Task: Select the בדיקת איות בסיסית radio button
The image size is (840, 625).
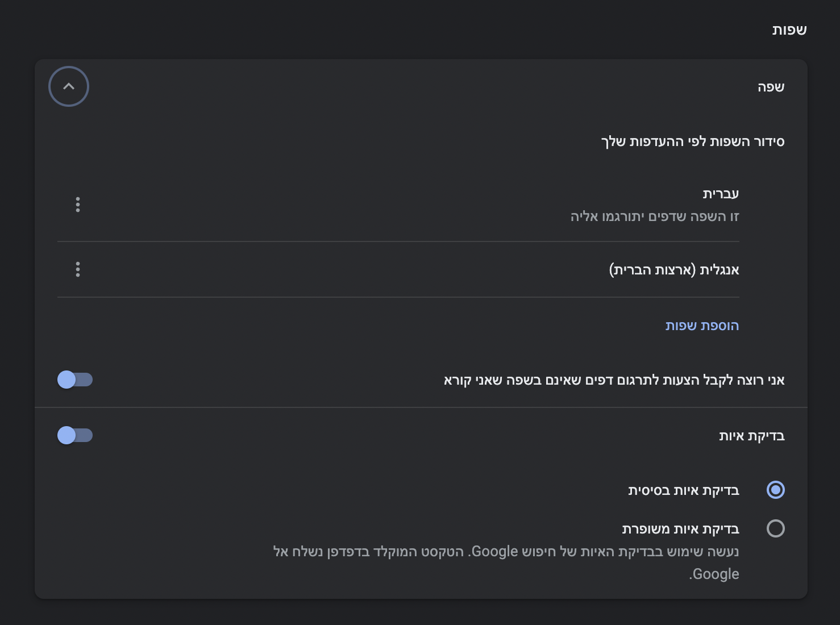Action: click(x=775, y=490)
